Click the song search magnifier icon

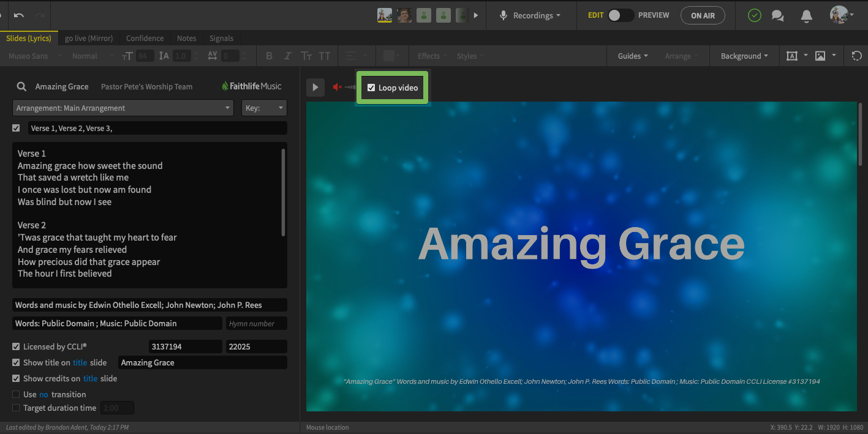21,86
